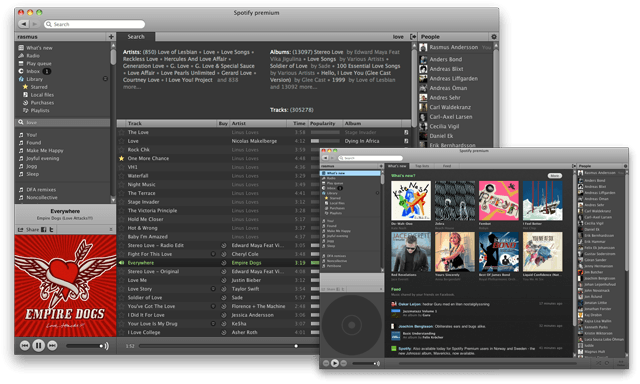
Task: Star the track 'Waterfall'
Action: pyautogui.click(x=121, y=176)
